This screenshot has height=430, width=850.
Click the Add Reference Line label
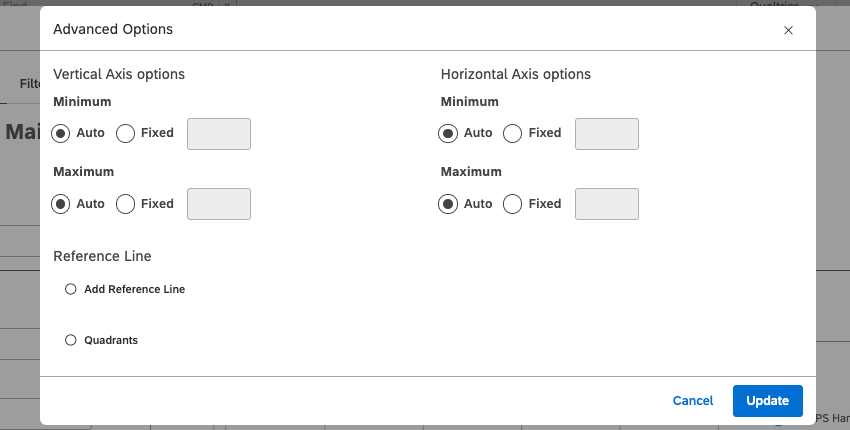134,289
